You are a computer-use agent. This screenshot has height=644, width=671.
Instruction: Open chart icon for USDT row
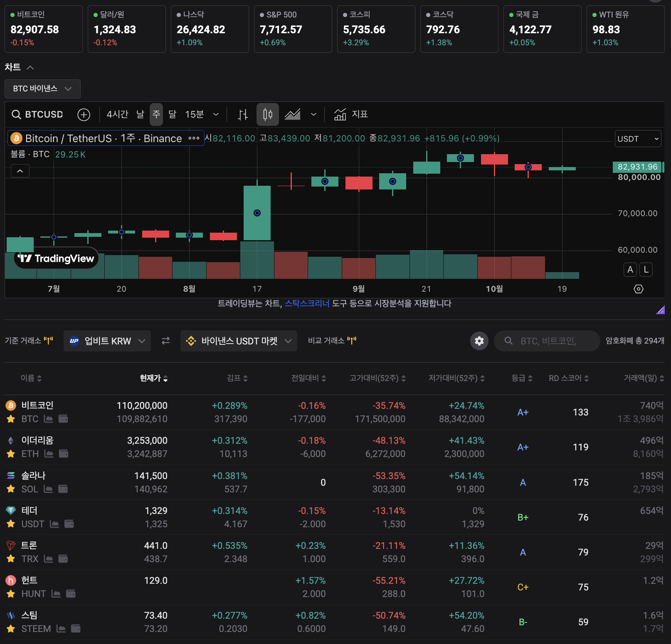point(54,524)
